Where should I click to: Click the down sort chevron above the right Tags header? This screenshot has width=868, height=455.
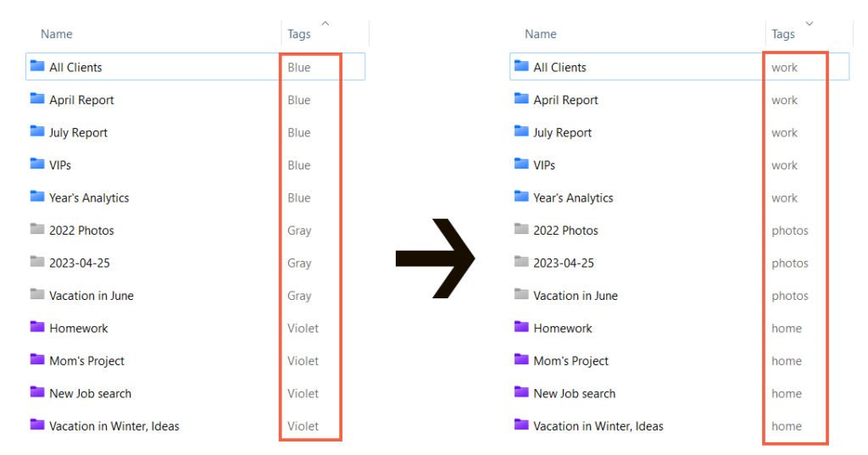(x=810, y=24)
